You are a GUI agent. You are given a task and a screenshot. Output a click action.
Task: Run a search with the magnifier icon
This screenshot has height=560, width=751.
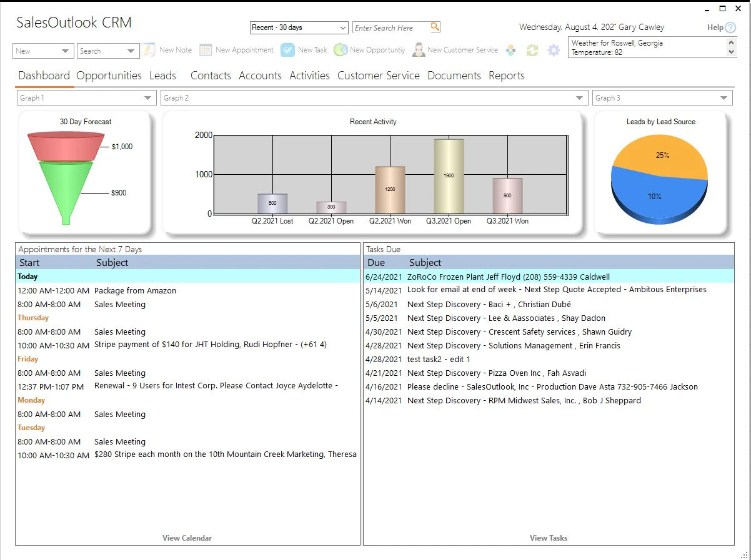[x=435, y=27]
